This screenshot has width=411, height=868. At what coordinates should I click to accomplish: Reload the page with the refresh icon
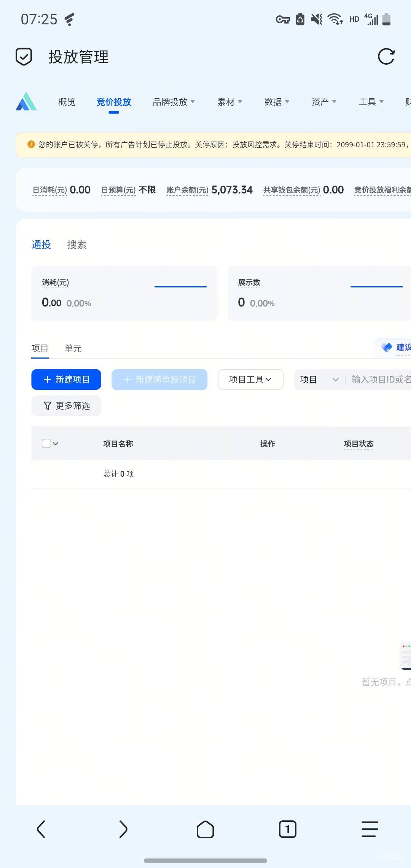(x=386, y=56)
